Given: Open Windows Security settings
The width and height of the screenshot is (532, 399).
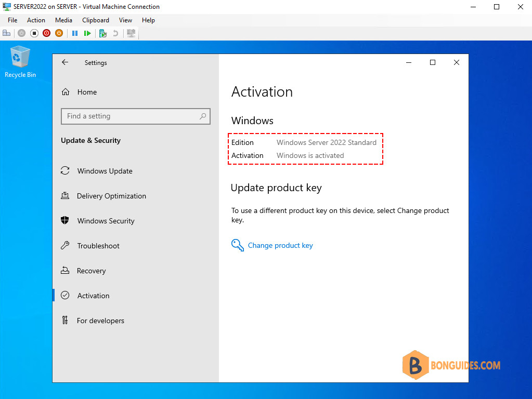Looking at the screenshot, I should [x=106, y=221].
